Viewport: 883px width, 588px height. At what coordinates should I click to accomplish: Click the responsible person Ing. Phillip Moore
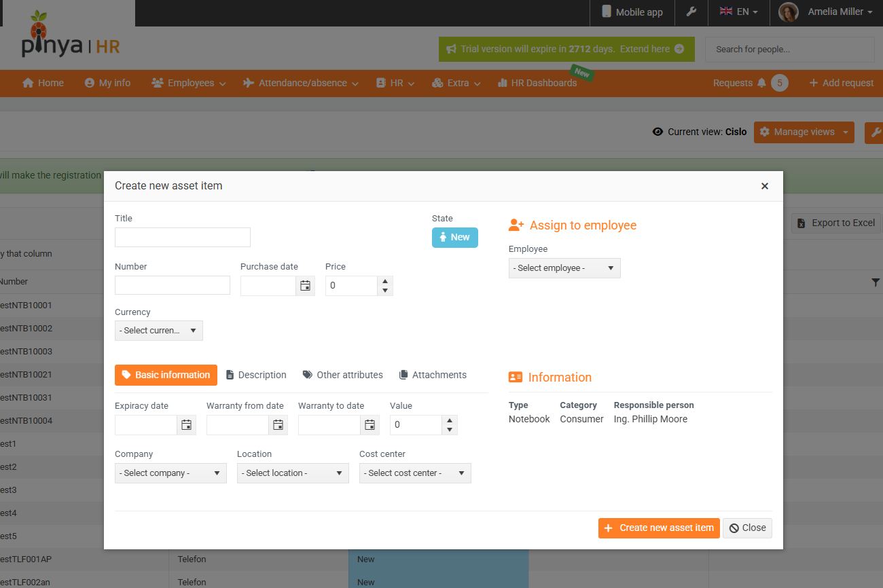(651, 419)
